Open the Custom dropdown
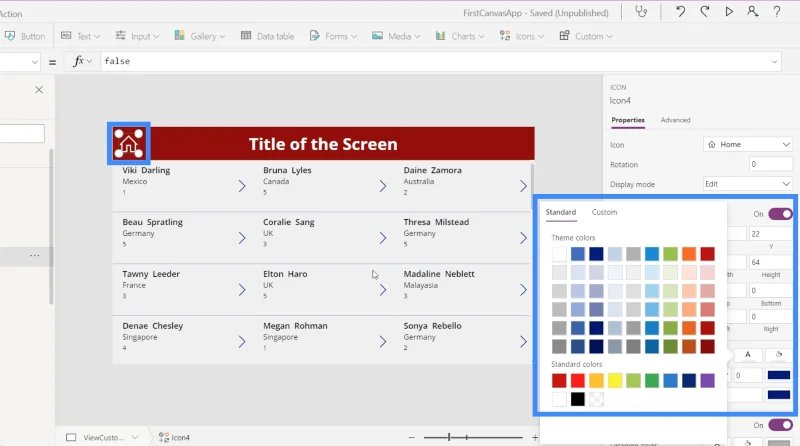The width and height of the screenshot is (800, 446). tap(586, 36)
